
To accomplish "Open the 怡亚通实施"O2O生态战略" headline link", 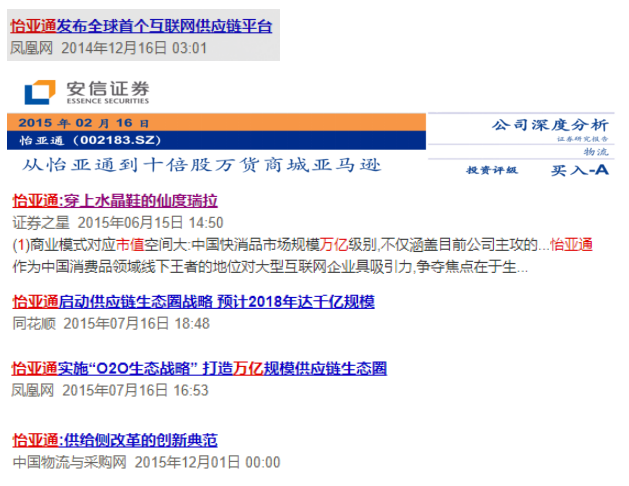I will point(199,368).
